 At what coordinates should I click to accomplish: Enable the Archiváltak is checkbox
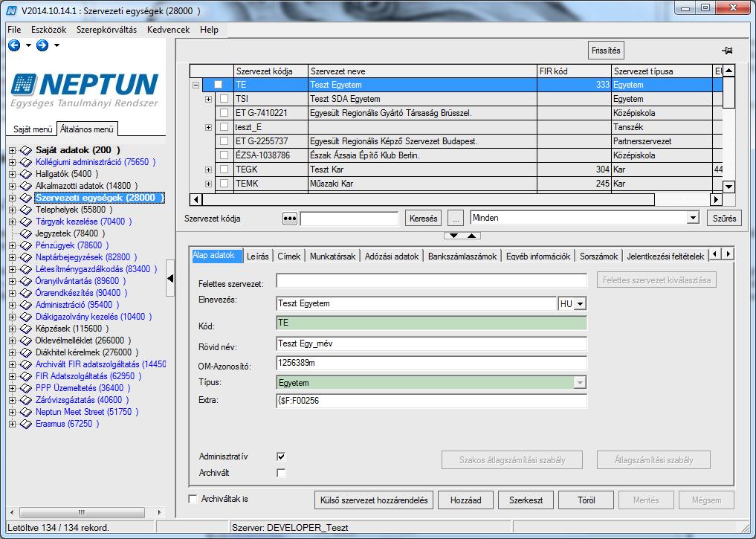(x=193, y=499)
